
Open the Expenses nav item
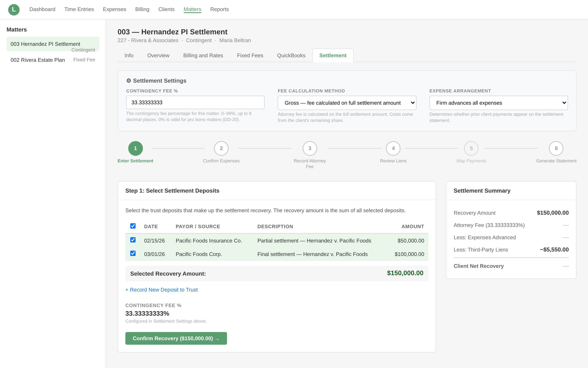[115, 9]
